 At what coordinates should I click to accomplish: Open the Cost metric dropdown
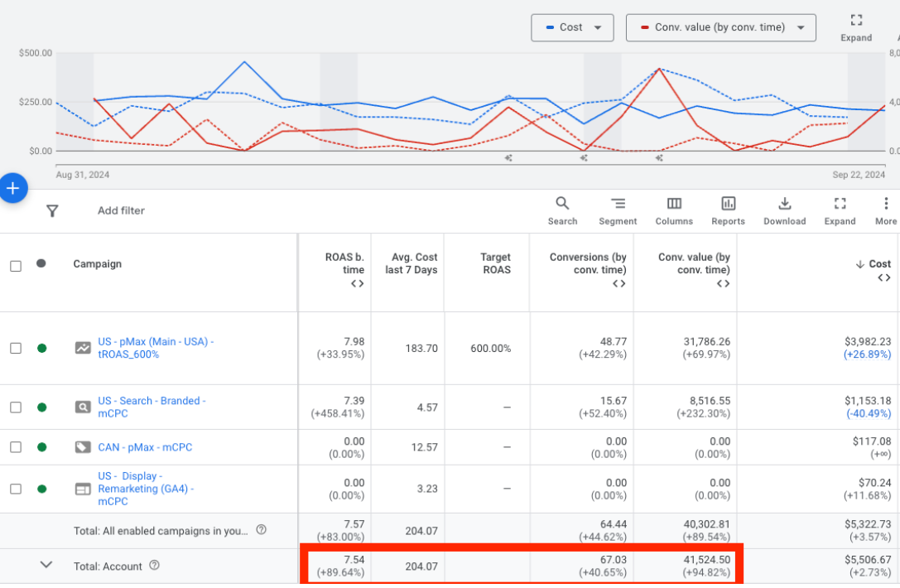pos(572,27)
